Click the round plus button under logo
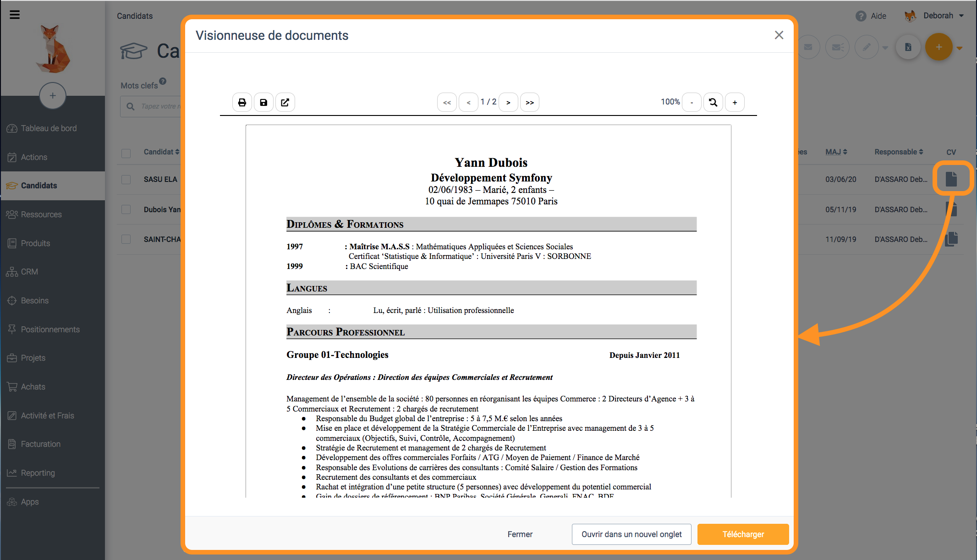 [53, 96]
